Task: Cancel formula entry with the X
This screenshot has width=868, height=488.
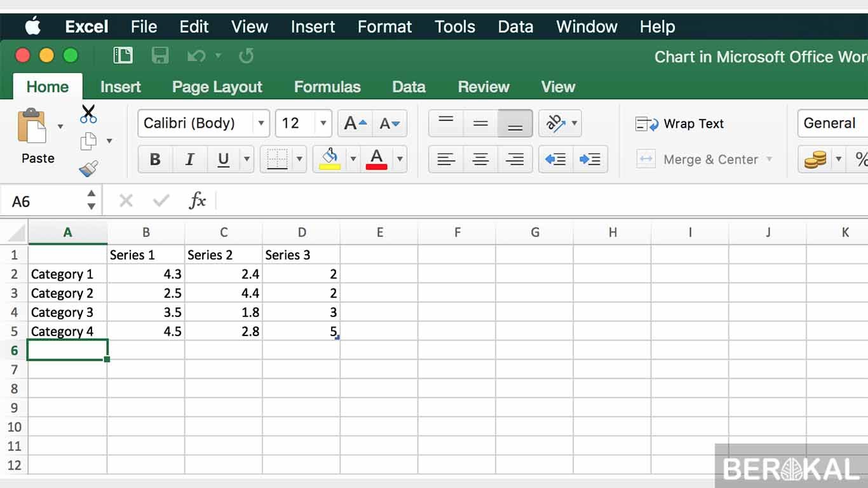Action: pyautogui.click(x=126, y=201)
